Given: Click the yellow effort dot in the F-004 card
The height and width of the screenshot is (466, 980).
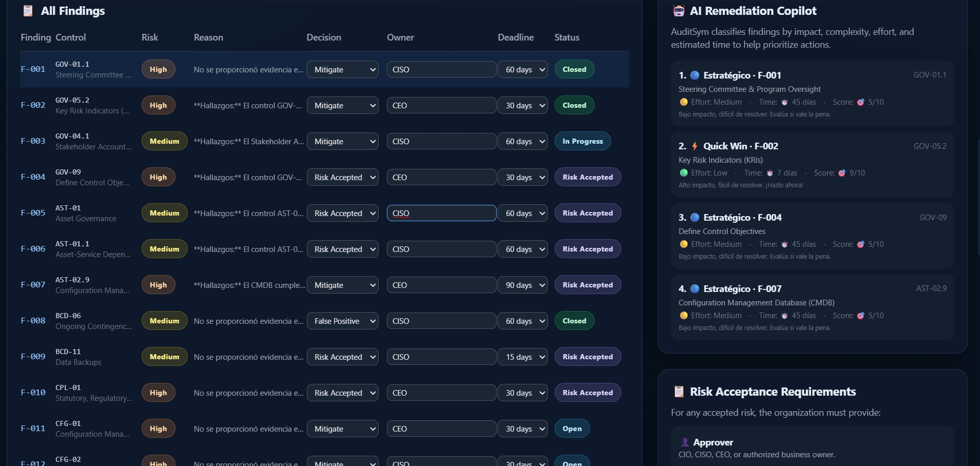Looking at the screenshot, I should [683, 244].
